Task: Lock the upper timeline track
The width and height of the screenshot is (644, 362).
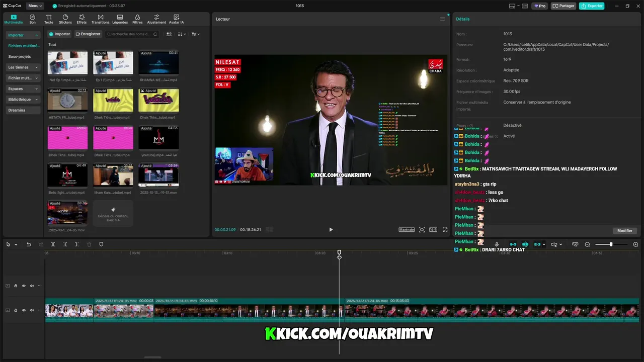Action: pos(16,286)
